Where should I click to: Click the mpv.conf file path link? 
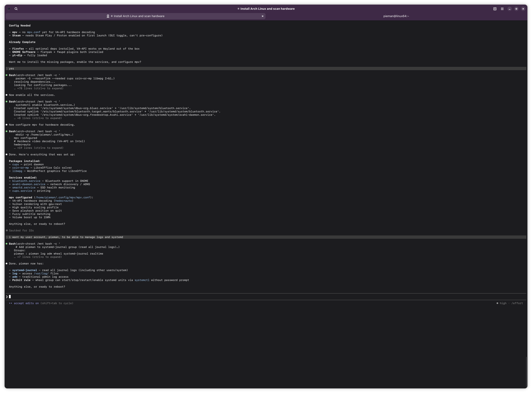(63, 197)
